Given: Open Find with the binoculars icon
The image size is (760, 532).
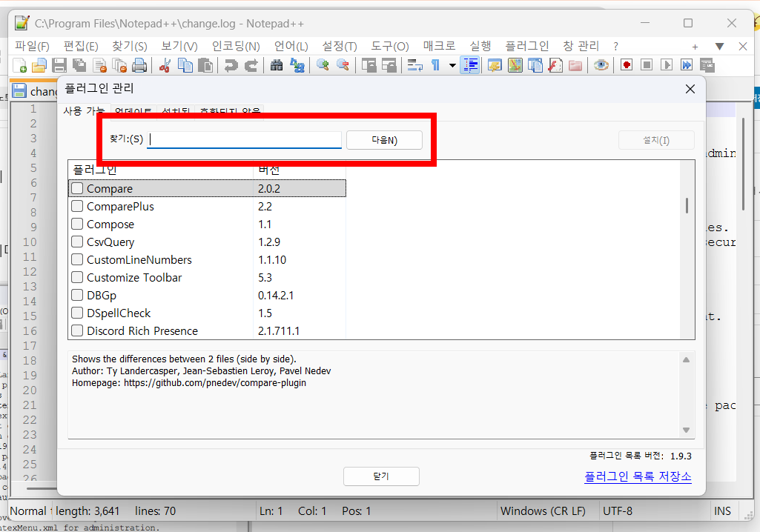Looking at the screenshot, I should (x=277, y=65).
